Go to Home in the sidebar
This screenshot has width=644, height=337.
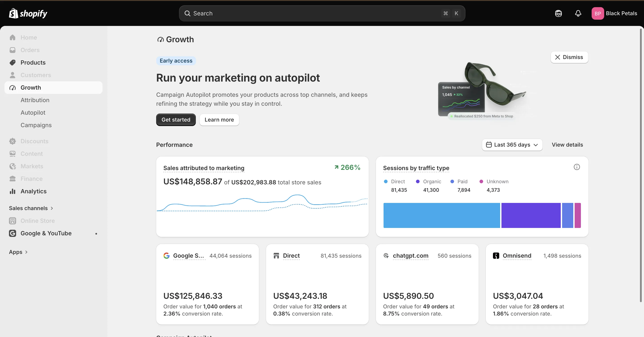(x=53, y=38)
